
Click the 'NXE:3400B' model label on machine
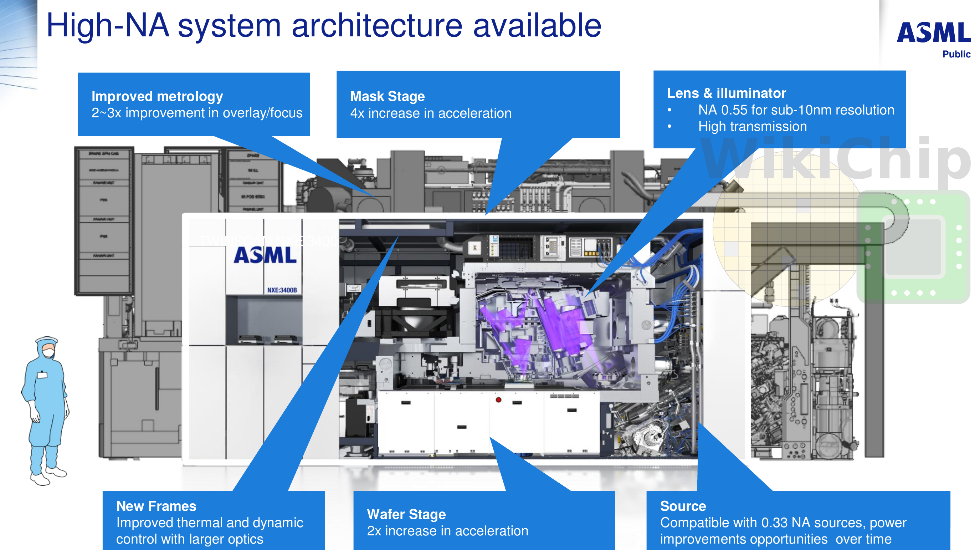click(282, 290)
